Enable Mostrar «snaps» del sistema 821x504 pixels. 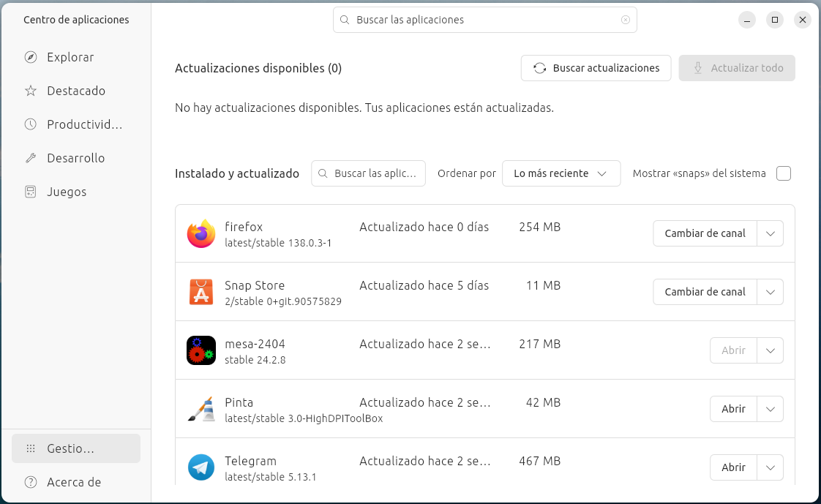pos(783,173)
